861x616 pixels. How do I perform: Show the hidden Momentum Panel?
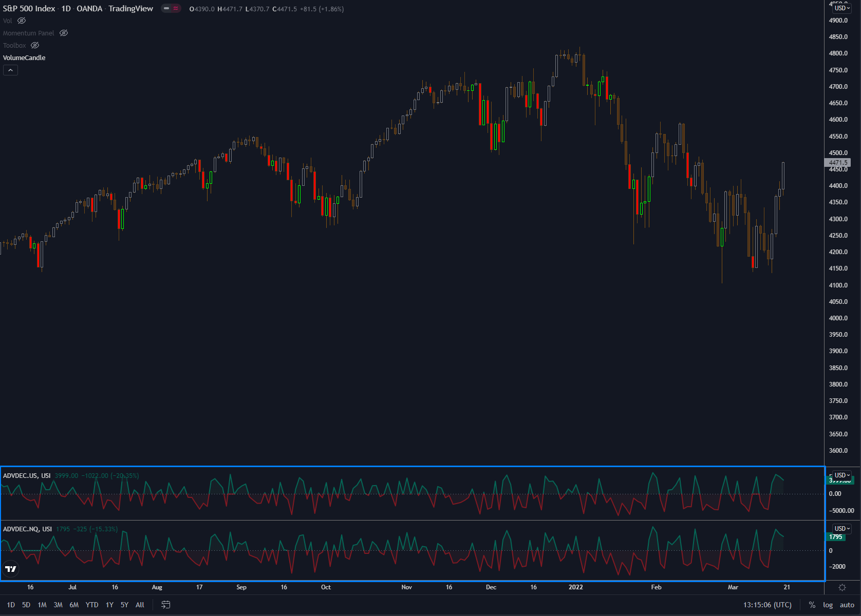tap(64, 33)
